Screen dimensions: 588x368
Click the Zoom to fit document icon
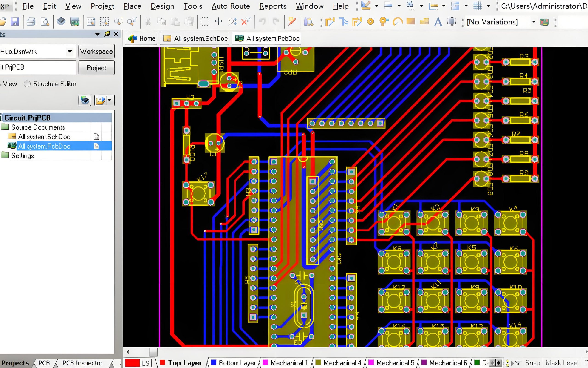[x=91, y=22]
